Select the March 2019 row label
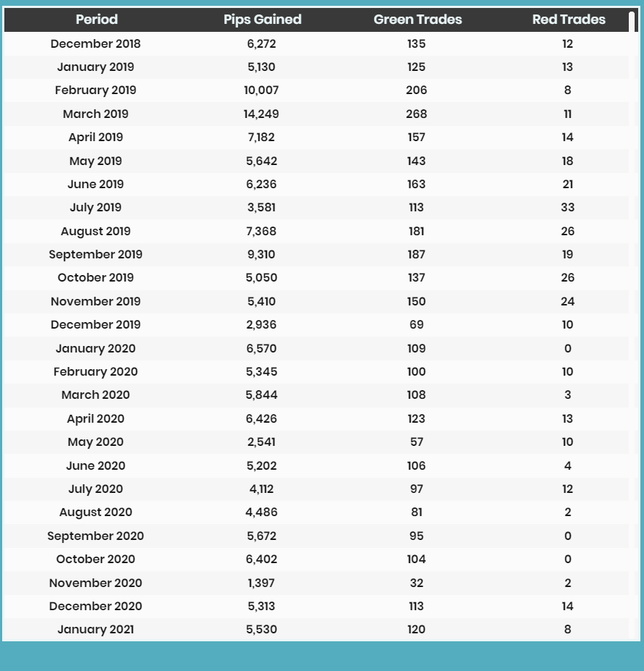 [x=96, y=114]
